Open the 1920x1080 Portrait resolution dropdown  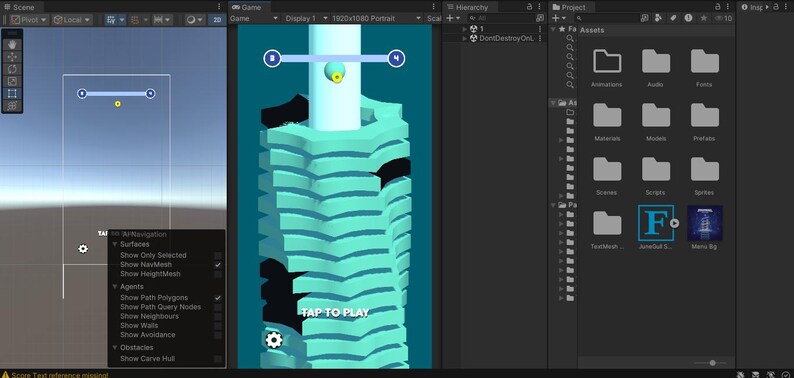[376, 18]
